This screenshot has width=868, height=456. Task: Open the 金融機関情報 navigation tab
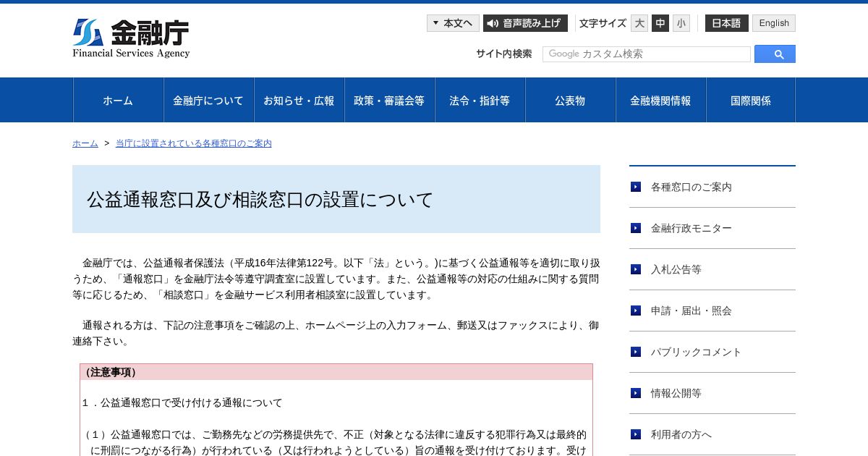[x=660, y=101]
